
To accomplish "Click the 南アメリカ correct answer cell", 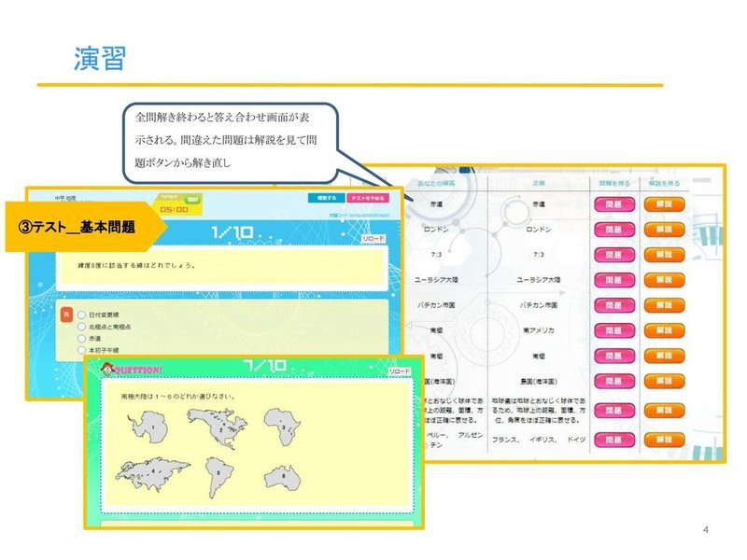I will point(539,330).
